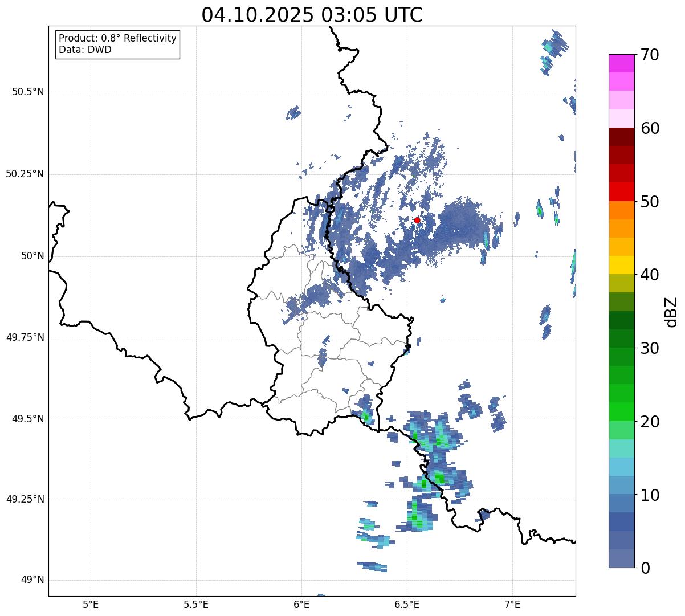The width and height of the screenshot is (685, 616).
Task: Click the 50.25°N latitude label
Action: (x=25, y=174)
